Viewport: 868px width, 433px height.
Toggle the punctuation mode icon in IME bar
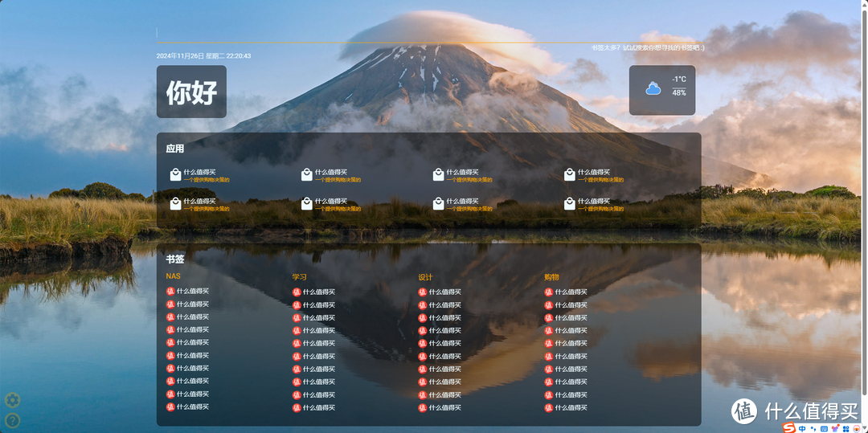[x=813, y=428]
